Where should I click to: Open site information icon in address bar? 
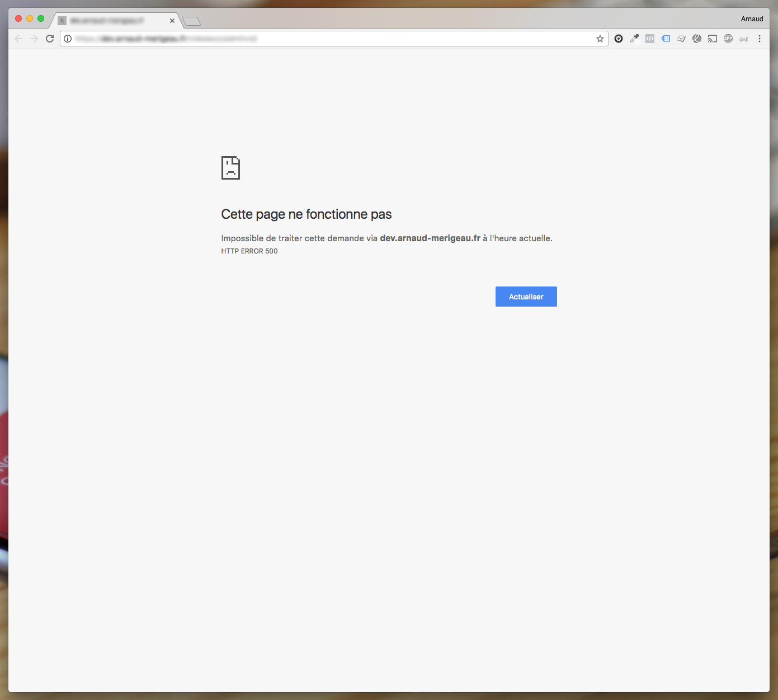68,39
